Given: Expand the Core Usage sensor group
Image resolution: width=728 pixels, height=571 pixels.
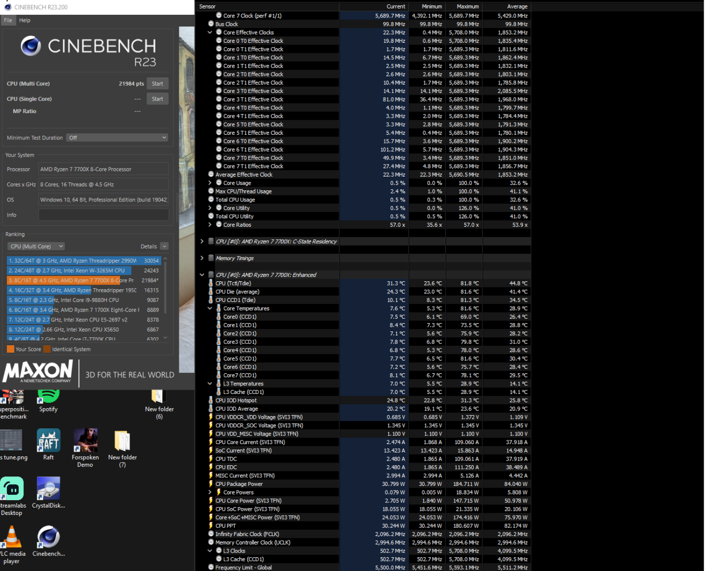Looking at the screenshot, I should [x=210, y=183].
